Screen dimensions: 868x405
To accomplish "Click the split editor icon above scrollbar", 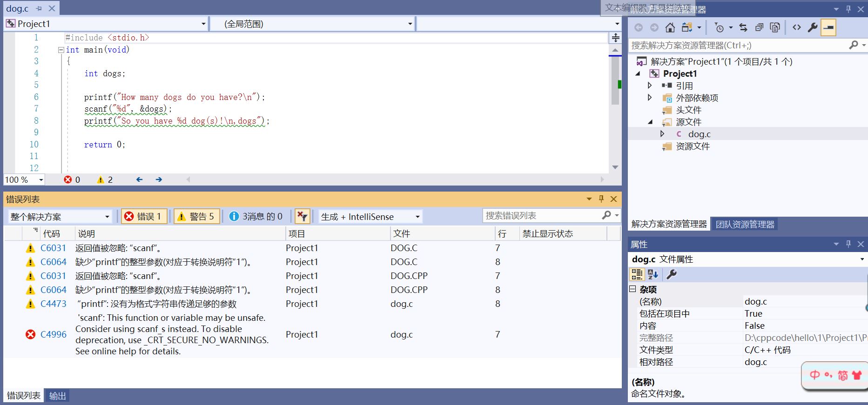I will tap(615, 38).
